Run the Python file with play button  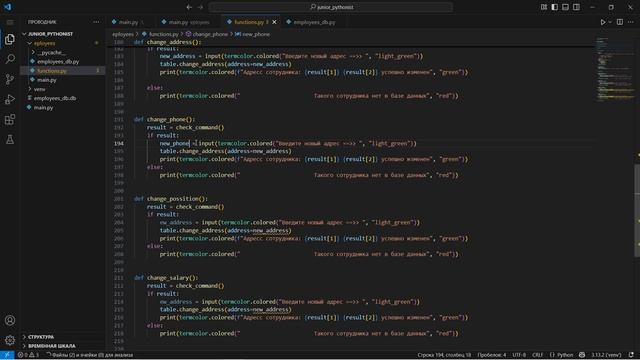click(x=603, y=22)
